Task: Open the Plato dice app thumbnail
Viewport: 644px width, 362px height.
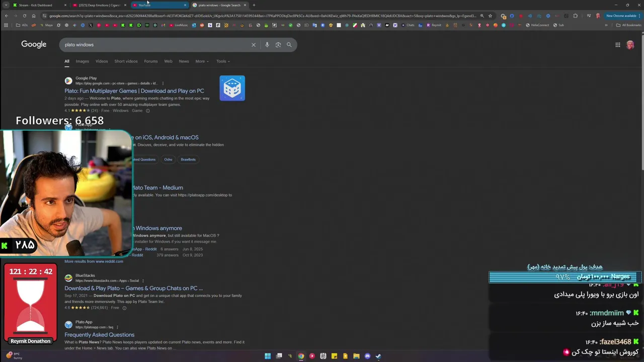Action: [232, 88]
